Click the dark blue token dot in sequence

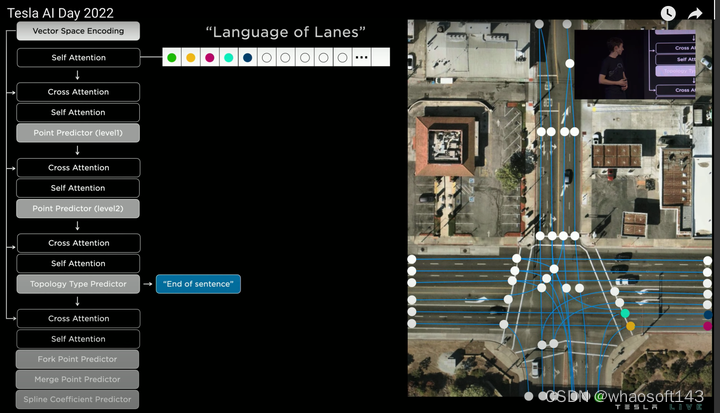(248, 57)
